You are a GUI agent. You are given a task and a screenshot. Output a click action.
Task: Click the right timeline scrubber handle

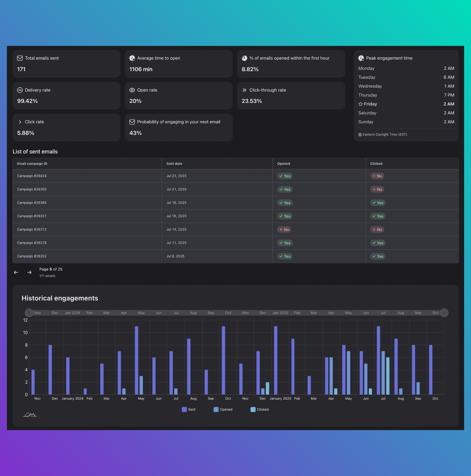444,313
